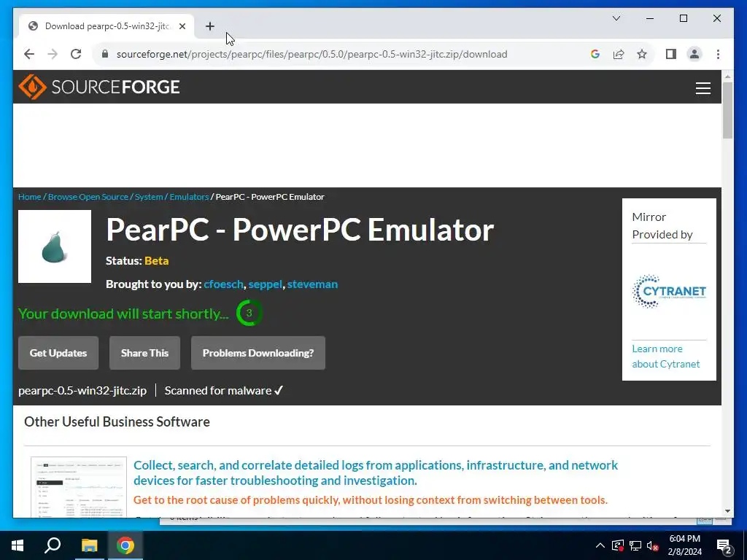Click the network icon in system tray
This screenshot has width=747, height=560.
click(635, 545)
